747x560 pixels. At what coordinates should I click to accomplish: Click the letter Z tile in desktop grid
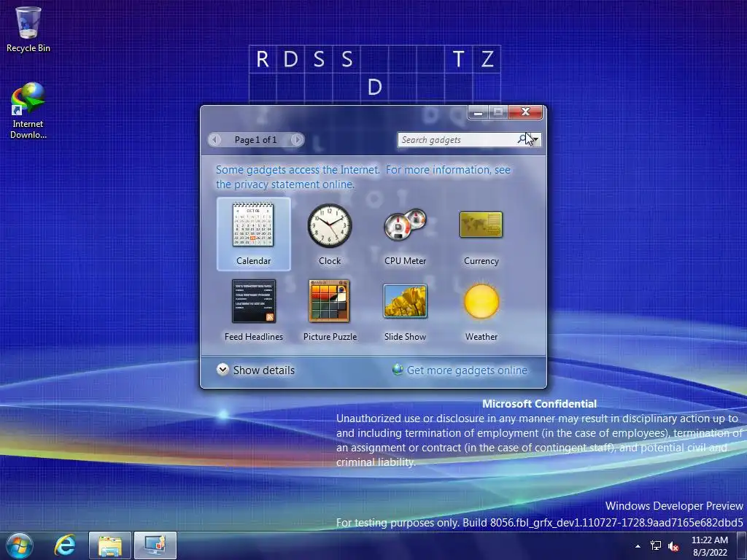[487, 59]
